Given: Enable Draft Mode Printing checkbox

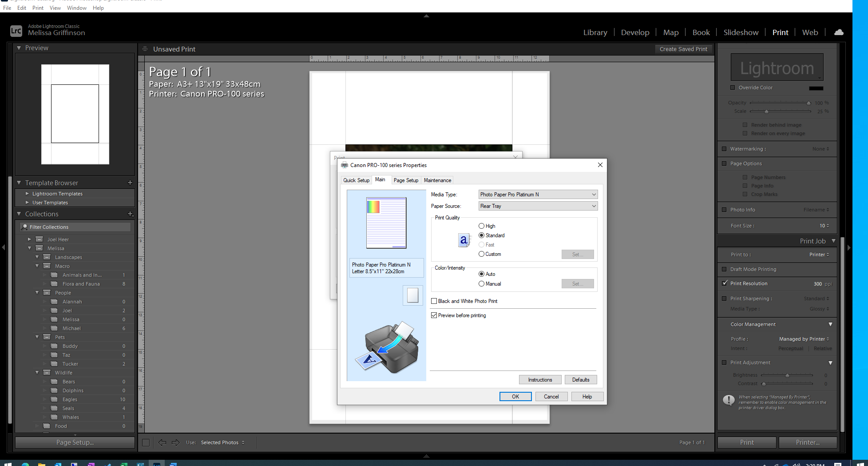Looking at the screenshot, I should click(725, 269).
